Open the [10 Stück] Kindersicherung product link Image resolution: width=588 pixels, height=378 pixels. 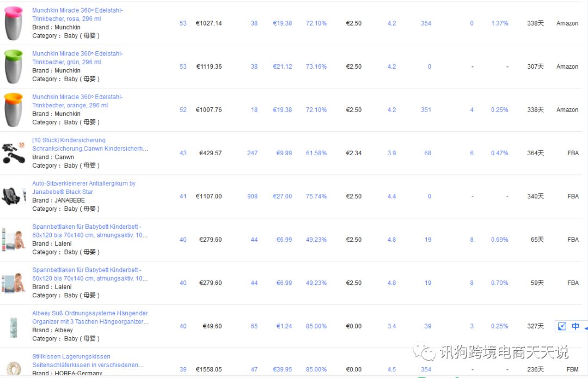(90, 144)
